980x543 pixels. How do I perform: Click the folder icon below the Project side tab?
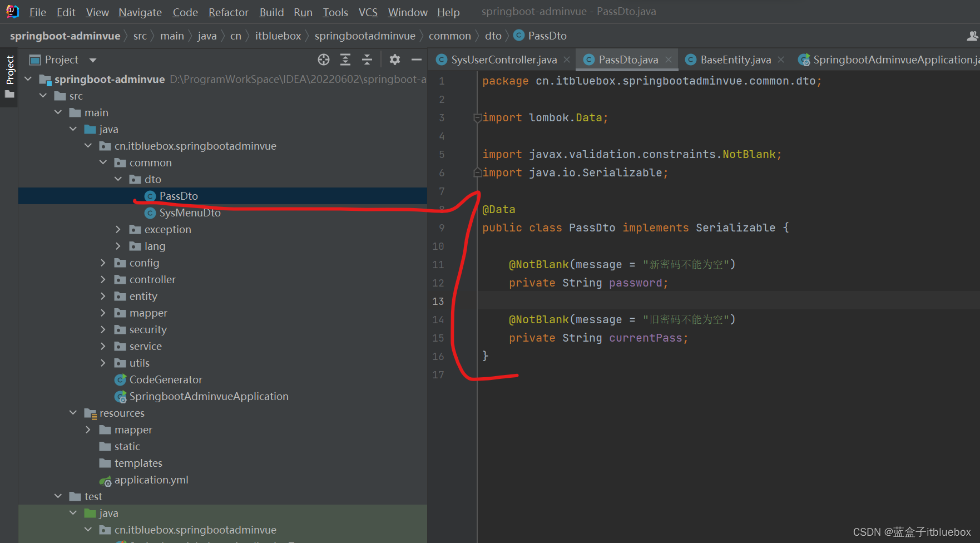[x=9, y=94]
